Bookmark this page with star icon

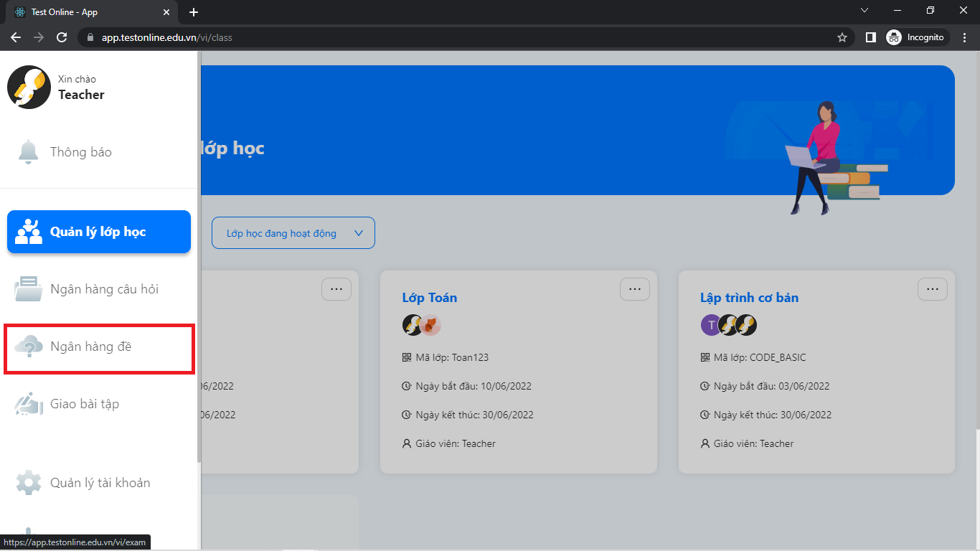[x=842, y=37]
